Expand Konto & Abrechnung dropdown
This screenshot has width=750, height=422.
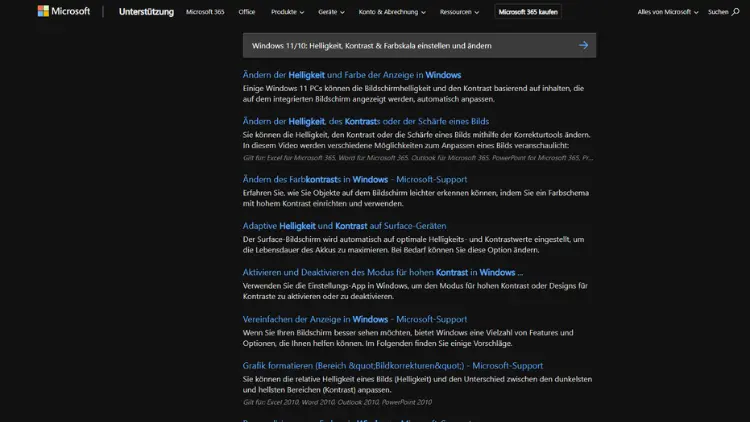[392, 11]
